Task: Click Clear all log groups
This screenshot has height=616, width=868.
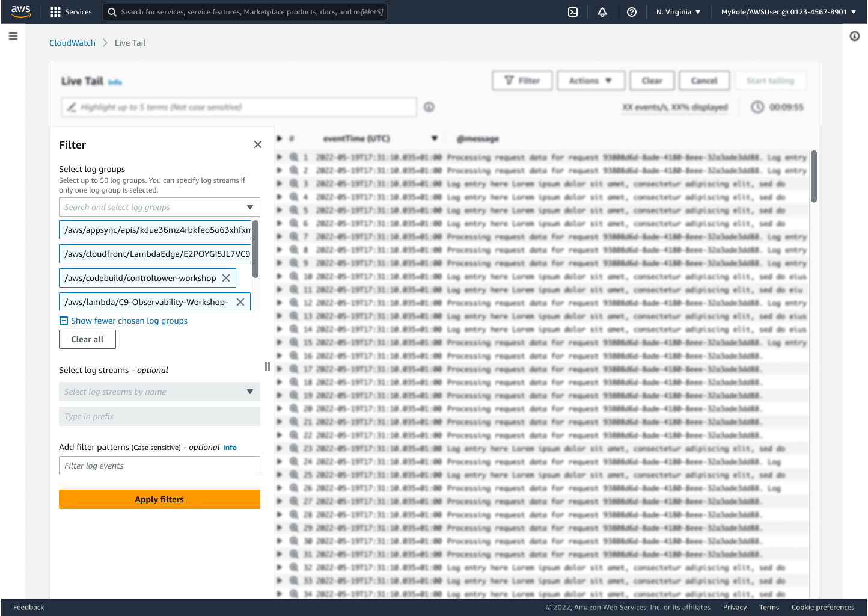Action: click(x=87, y=339)
